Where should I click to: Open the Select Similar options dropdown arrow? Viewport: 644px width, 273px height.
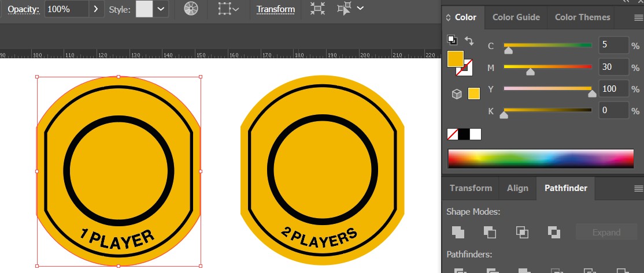pos(360,8)
